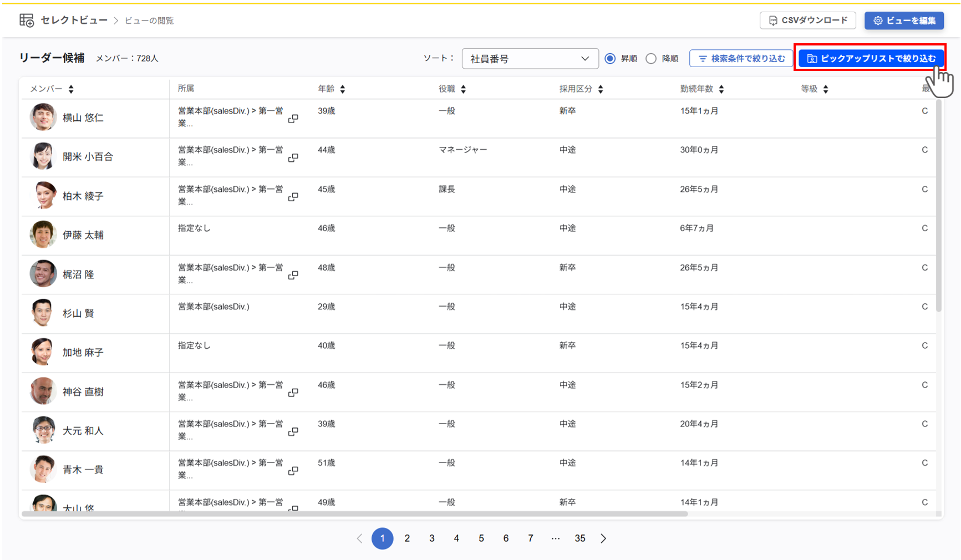961x560 pixels.
Task: Click CSVダウンロード button
Action: pos(807,21)
